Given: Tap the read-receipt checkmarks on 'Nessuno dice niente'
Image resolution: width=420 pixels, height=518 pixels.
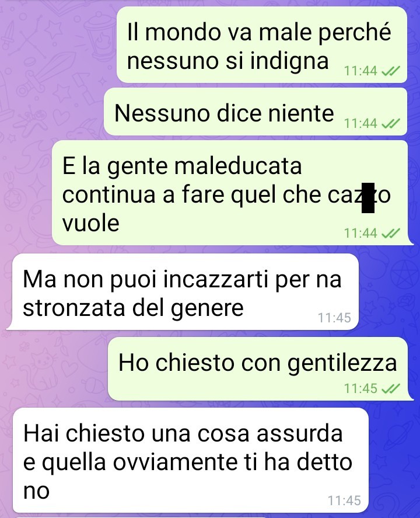Looking at the screenshot, I should click(391, 124).
